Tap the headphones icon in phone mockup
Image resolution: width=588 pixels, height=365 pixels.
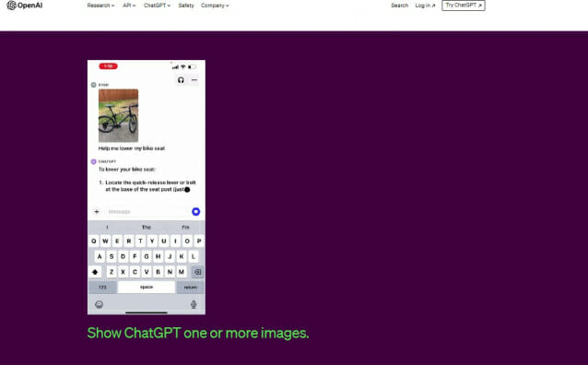[181, 80]
